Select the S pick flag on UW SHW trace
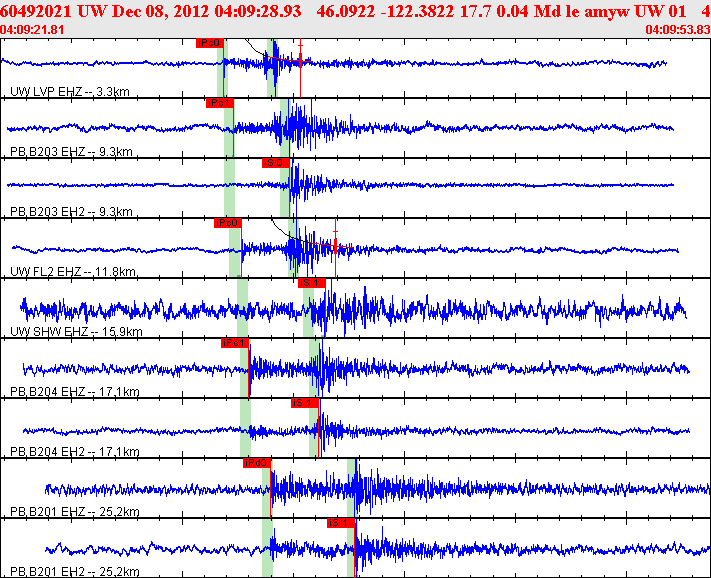This screenshot has width=711, height=578. point(312,283)
